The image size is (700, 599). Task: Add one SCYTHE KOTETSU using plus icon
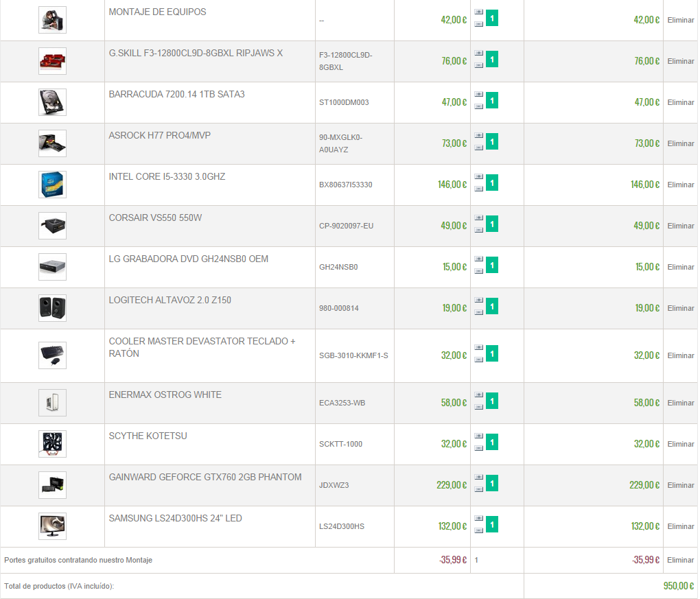tap(478, 435)
